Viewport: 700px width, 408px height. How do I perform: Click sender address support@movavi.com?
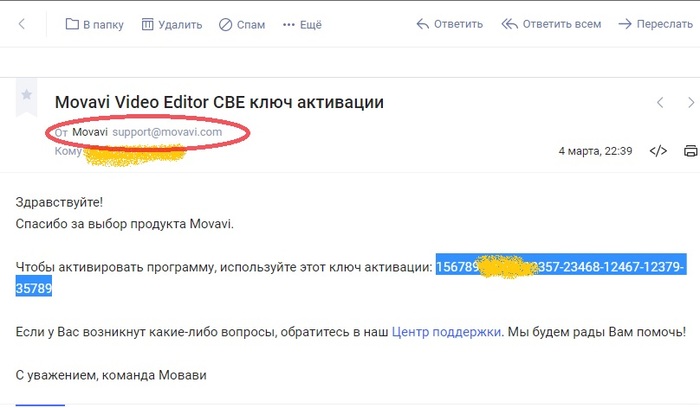pyautogui.click(x=167, y=132)
